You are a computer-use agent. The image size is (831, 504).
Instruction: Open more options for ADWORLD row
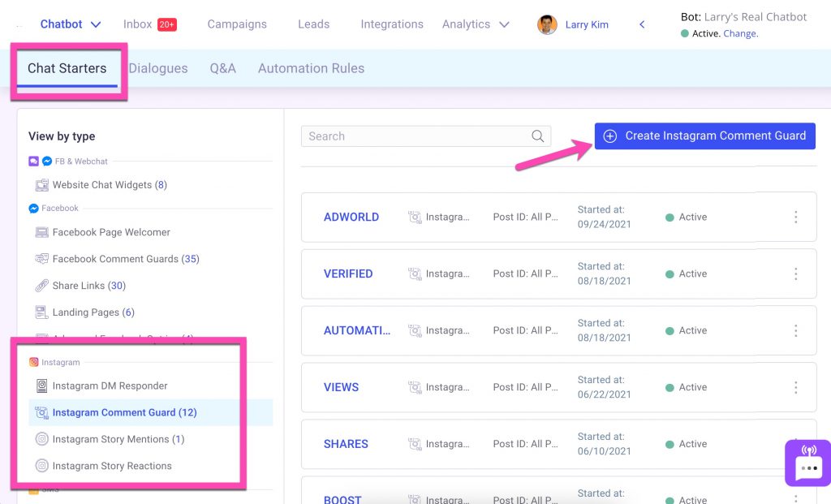point(795,218)
